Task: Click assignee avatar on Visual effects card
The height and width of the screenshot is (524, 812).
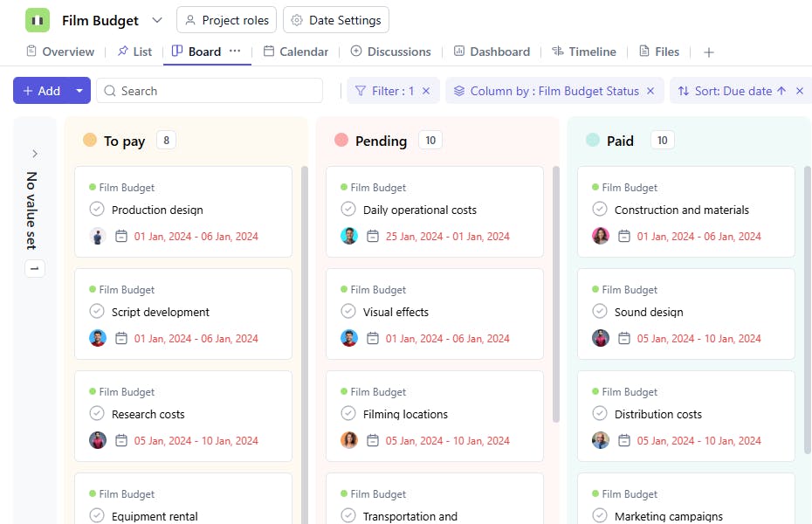Action: tap(349, 338)
